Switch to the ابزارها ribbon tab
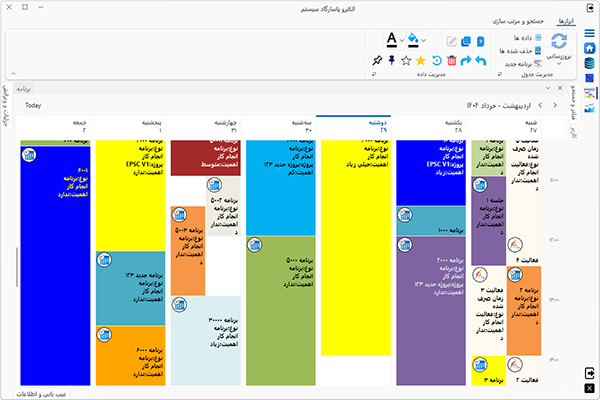600x400 pixels. click(566, 21)
